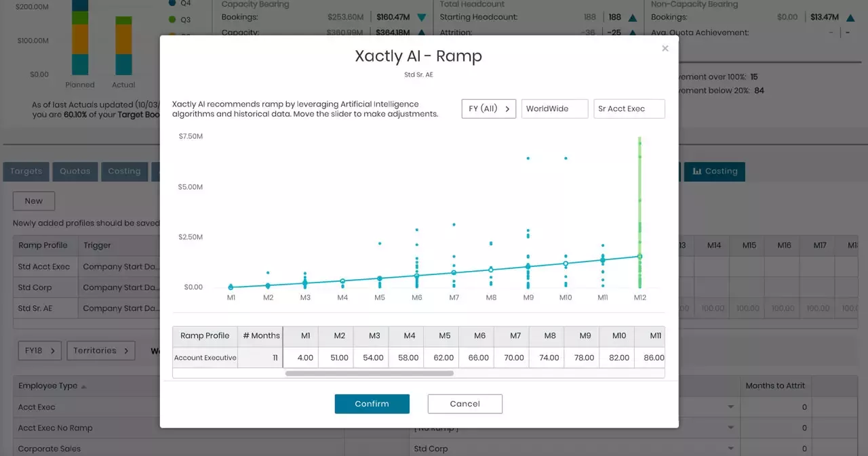Click the M8 cell value 74.00
The width and height of the screenshot is (868, 456).
point(547,358)
